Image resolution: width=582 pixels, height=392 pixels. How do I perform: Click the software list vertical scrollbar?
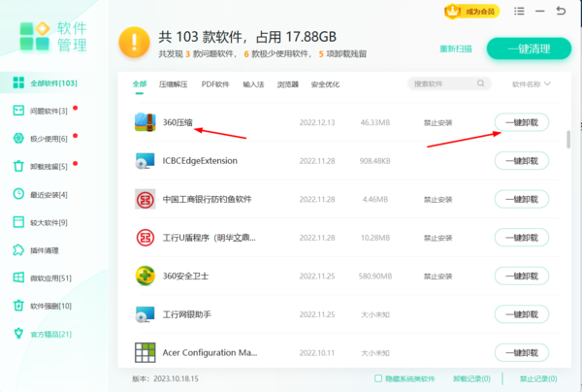[567, 138]
